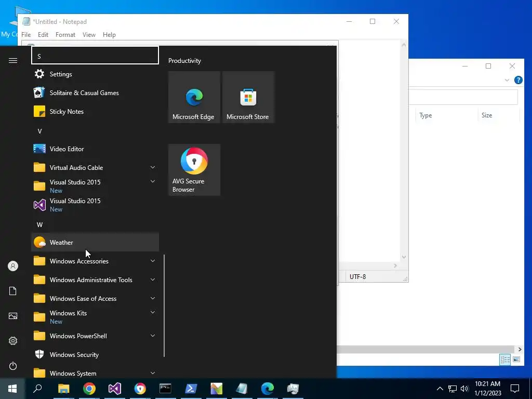532x399 pixels.
Task: Click the Power icon in Start
Action: 13,366
